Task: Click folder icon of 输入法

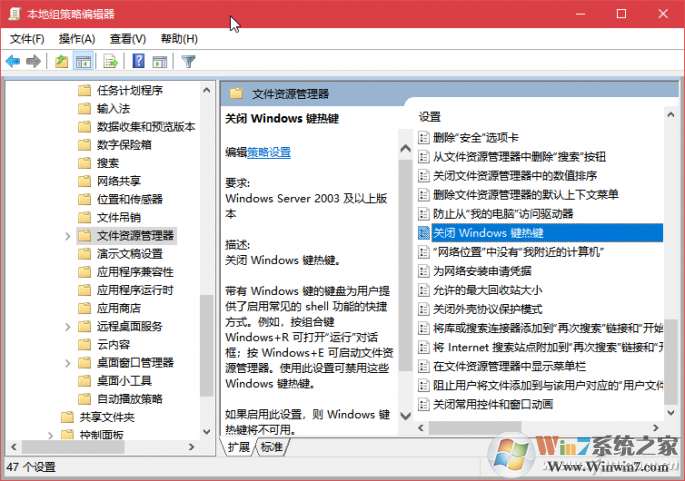Action: (x=84, y=108)
